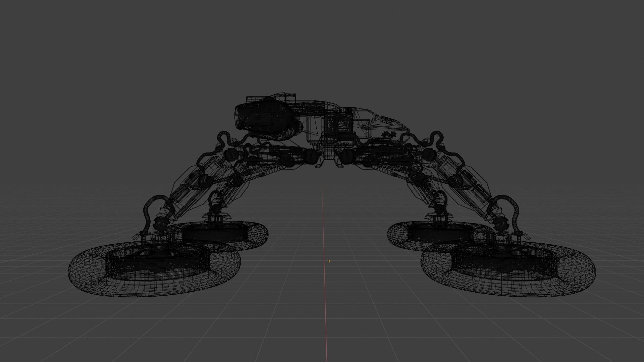Select the small orange origin point
Viewport: 644px width, 362px height.
329,261
